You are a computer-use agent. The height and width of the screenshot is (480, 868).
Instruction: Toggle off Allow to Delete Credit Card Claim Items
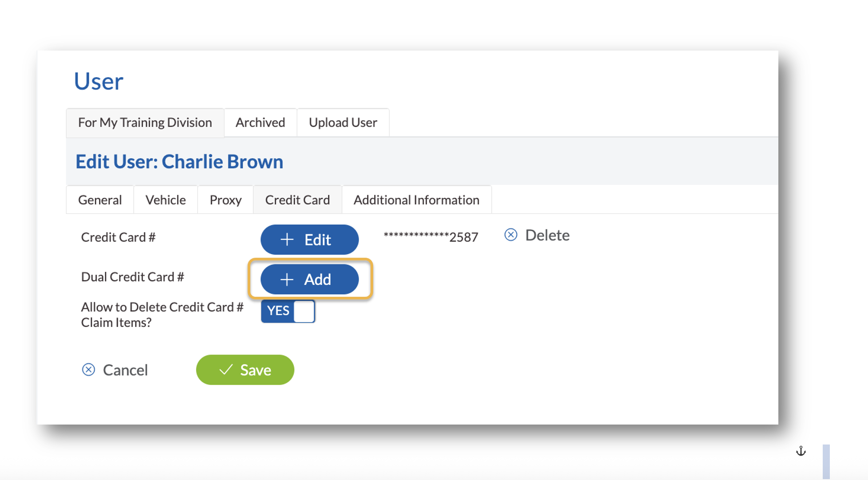point(288,311)
